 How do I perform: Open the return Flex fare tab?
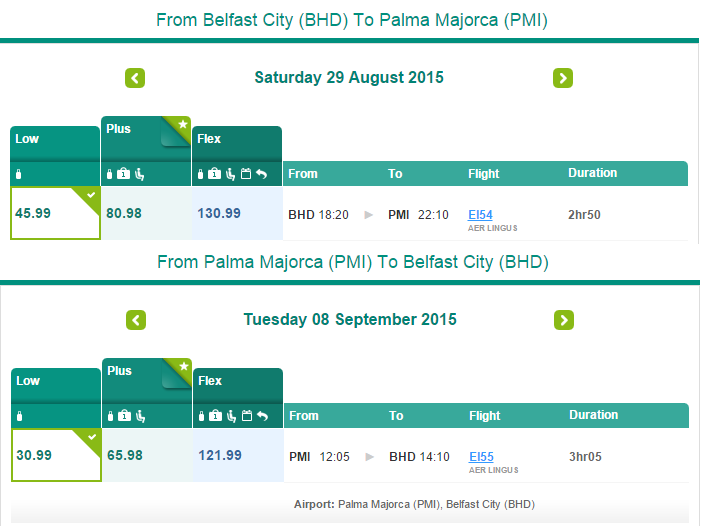pos(238,386)
